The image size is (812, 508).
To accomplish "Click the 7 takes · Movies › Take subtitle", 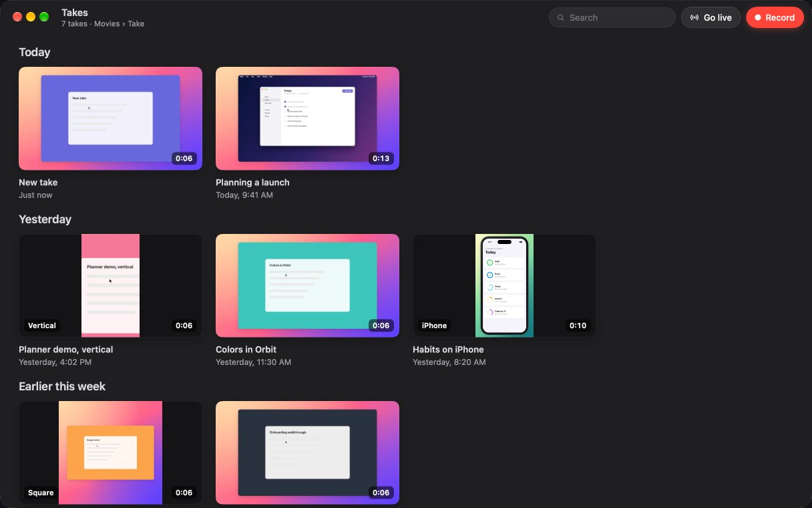I will [x=103, y=23].
